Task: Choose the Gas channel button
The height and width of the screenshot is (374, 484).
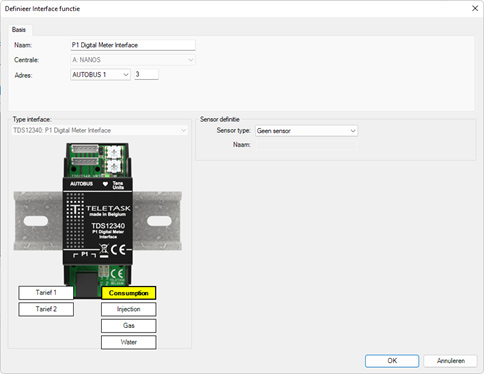Action: (x=129, y=326)
